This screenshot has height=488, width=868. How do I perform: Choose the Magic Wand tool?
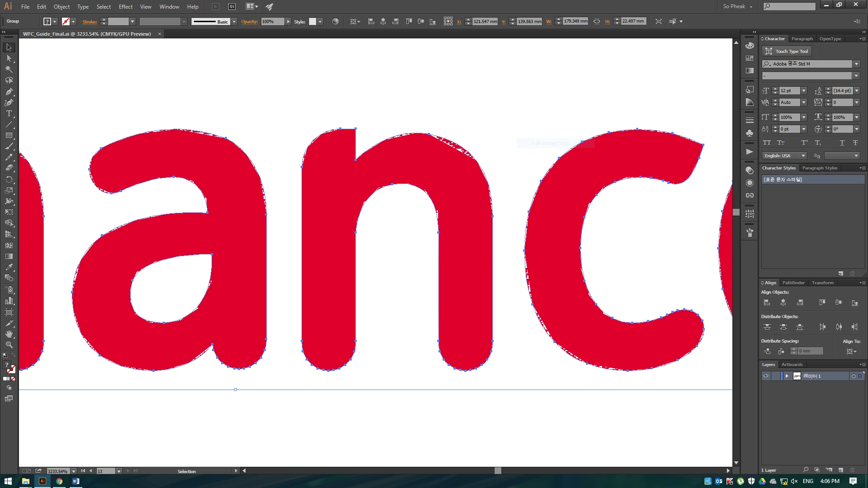tap(9, 69)
